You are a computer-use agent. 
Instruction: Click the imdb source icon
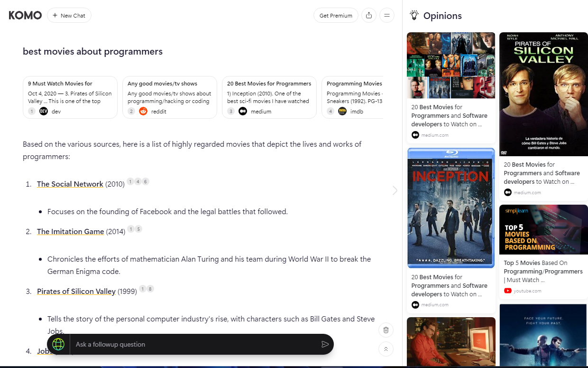[342, 111]
